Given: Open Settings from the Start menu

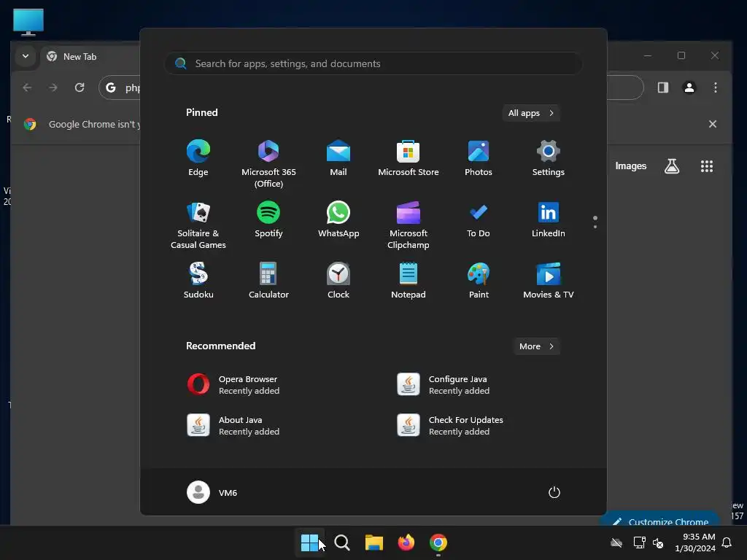Looking at the screenshot, I should [x=549, y=158].
